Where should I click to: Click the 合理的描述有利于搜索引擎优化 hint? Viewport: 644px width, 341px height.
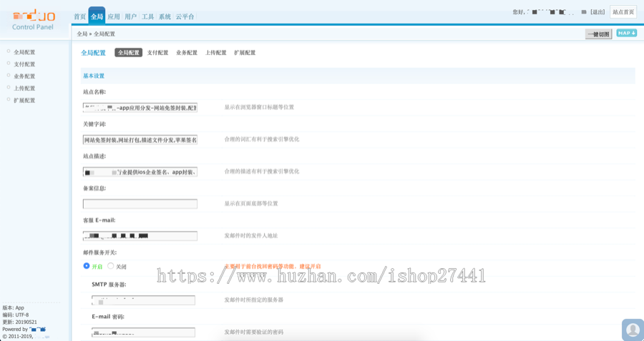262,171
